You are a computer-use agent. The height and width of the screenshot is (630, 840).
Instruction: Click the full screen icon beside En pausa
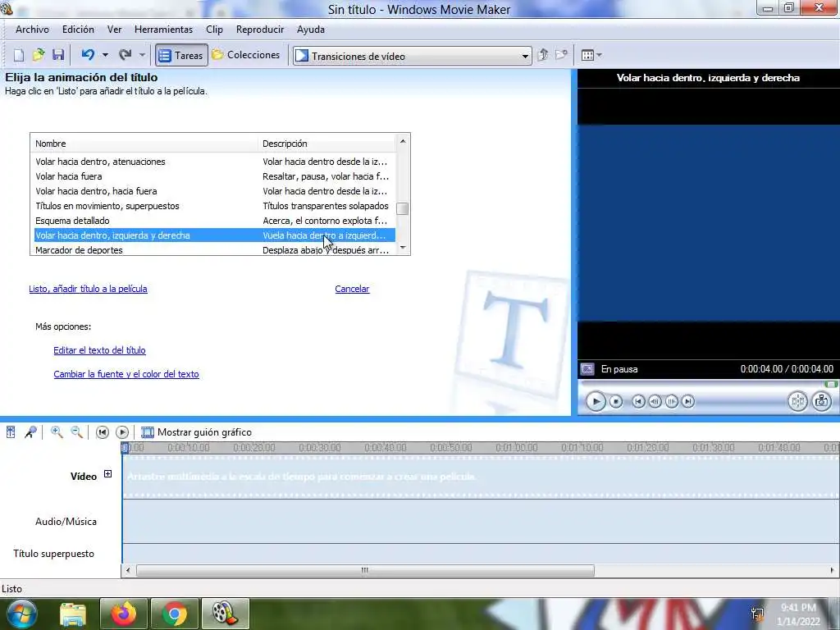[587, 369]
